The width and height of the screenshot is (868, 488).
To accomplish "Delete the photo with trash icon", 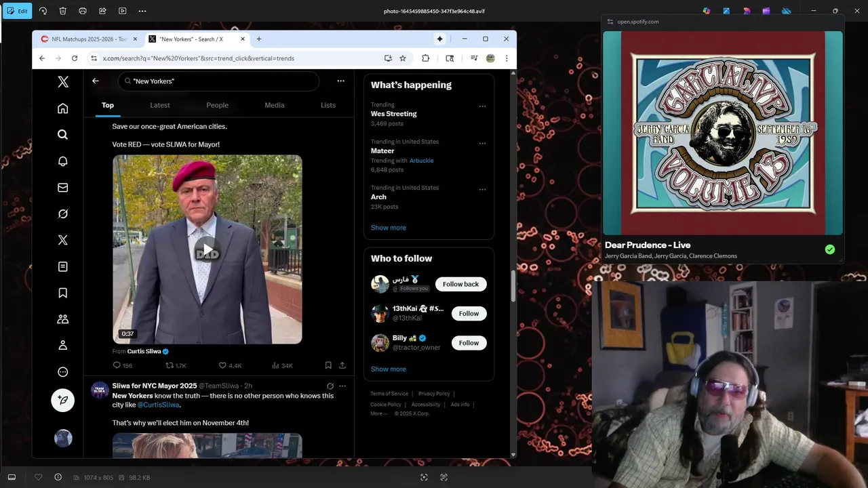I will click(63, 11).
